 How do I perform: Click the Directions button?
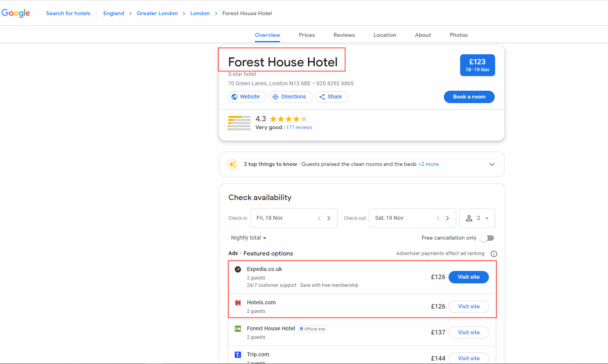click(x=291, y=97)
